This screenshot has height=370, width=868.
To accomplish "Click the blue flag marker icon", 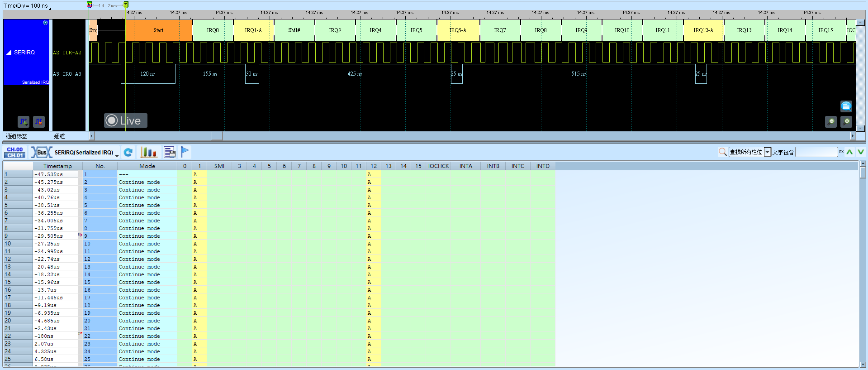I will click(185, 152).
